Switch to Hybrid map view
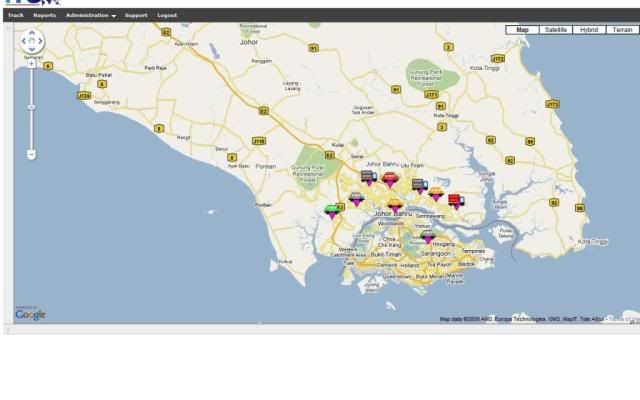Image resolution: width=640 pixels, height=400 pixels. click(589, 30)
